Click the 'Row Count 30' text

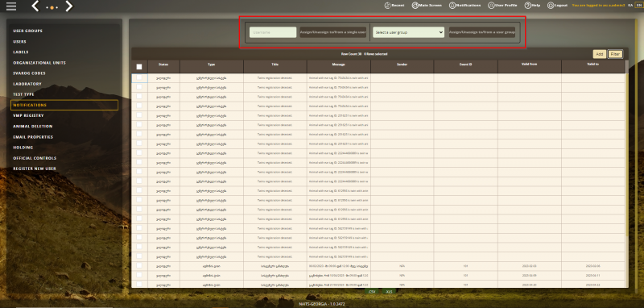click(x=351, y=54)
